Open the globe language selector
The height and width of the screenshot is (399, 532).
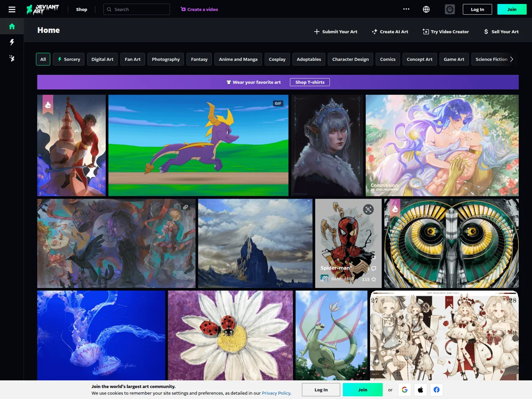click(x=426, y=9)
